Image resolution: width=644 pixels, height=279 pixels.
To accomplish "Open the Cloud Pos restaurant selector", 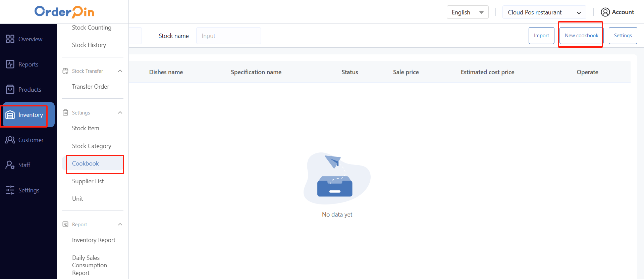I will click(544, 12).
